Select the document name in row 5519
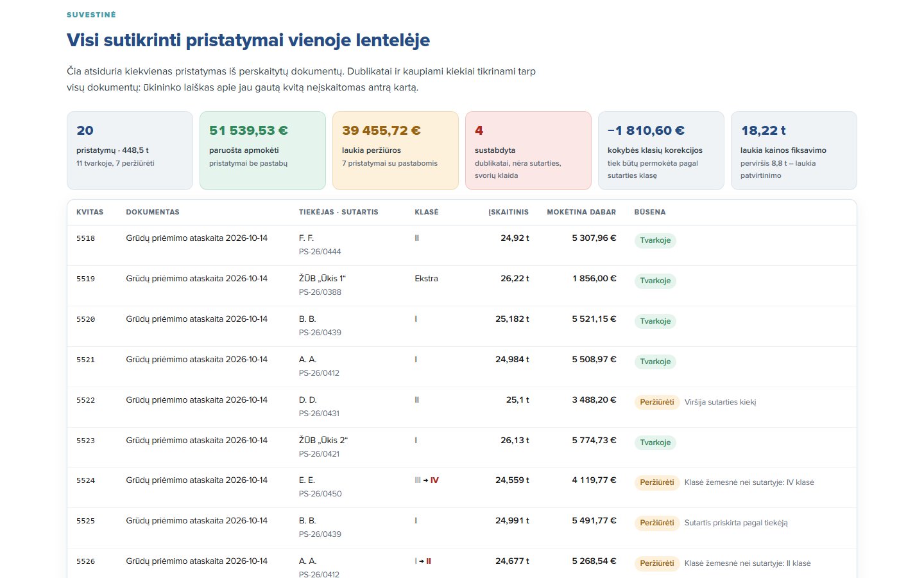The image size is (924, 578). click(x=196, y=279)
